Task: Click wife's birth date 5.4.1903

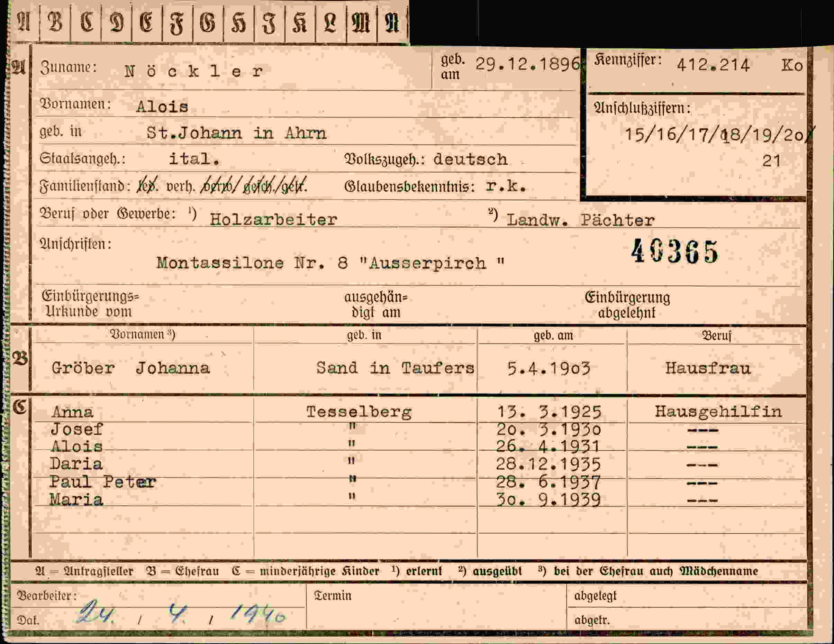Action: pos(549,368)
